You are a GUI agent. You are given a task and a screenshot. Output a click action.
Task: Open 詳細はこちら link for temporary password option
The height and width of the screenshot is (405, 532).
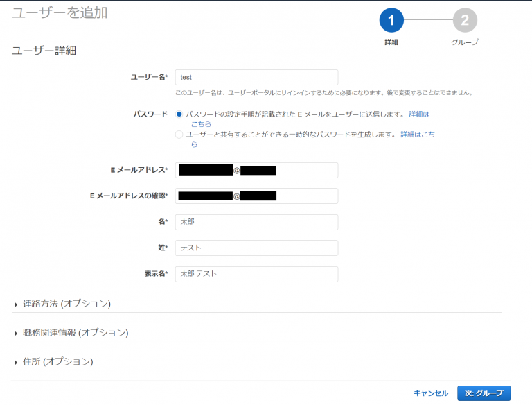[x=417, y=134]
